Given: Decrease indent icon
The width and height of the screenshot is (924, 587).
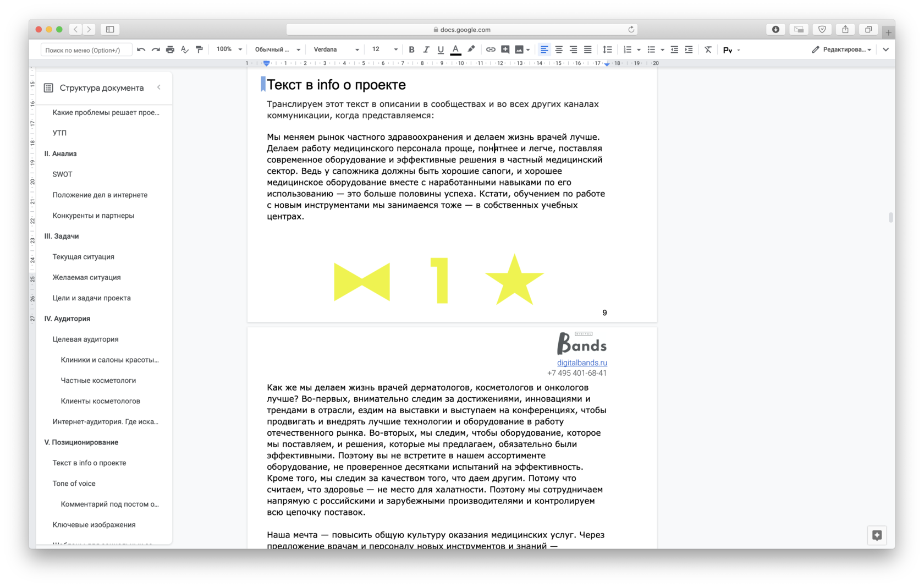Looking at the screenshot, I should (x=674, y=50).
